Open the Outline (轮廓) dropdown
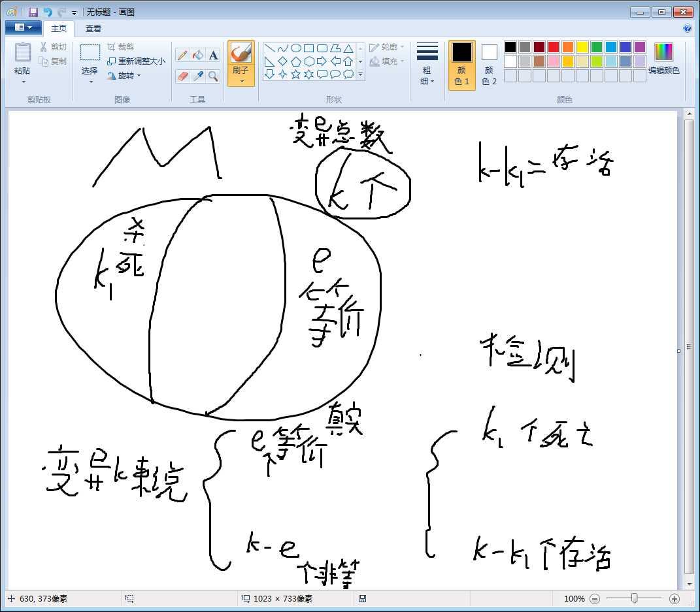Image resolution: width=700 pixels, height=612 pixels. pos(387,47)
